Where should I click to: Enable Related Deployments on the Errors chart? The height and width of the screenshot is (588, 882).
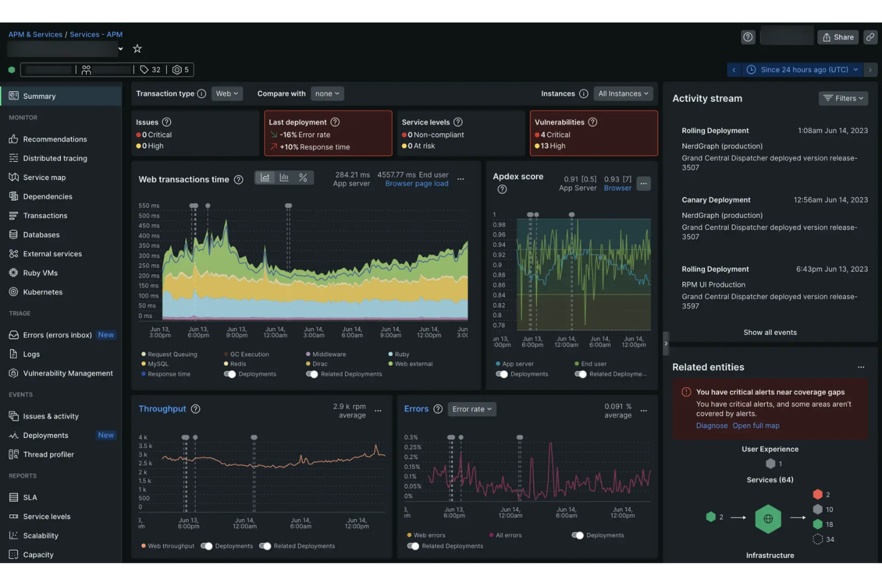[414, 546]
